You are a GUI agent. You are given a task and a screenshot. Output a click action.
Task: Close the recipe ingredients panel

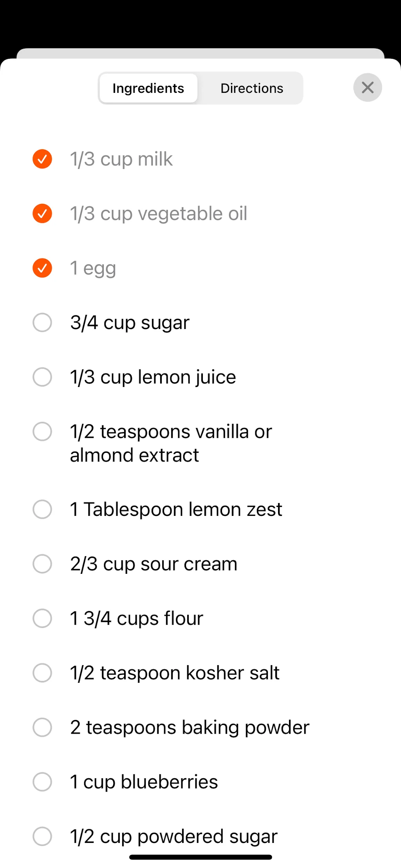click(x=367, y=88)
